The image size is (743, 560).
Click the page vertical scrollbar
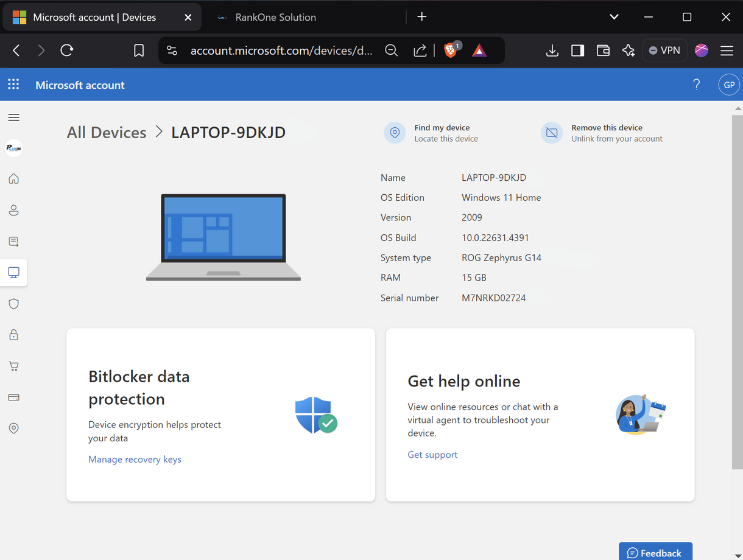click(737, 292)
